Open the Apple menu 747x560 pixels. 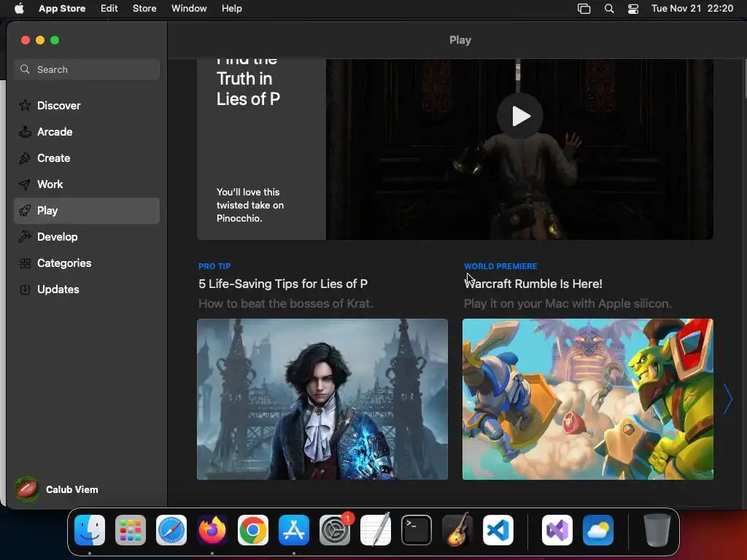pyautogui.click(x=19, y=9)
